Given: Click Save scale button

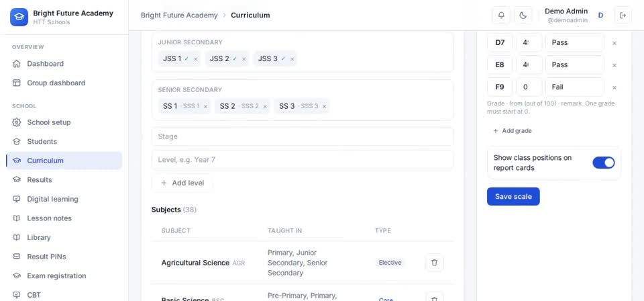Looking at the screenshot, I should click(513, 197).
